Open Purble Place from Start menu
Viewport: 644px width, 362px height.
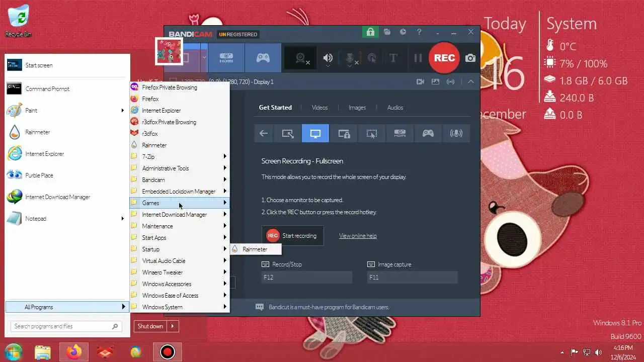pos(67,175)
